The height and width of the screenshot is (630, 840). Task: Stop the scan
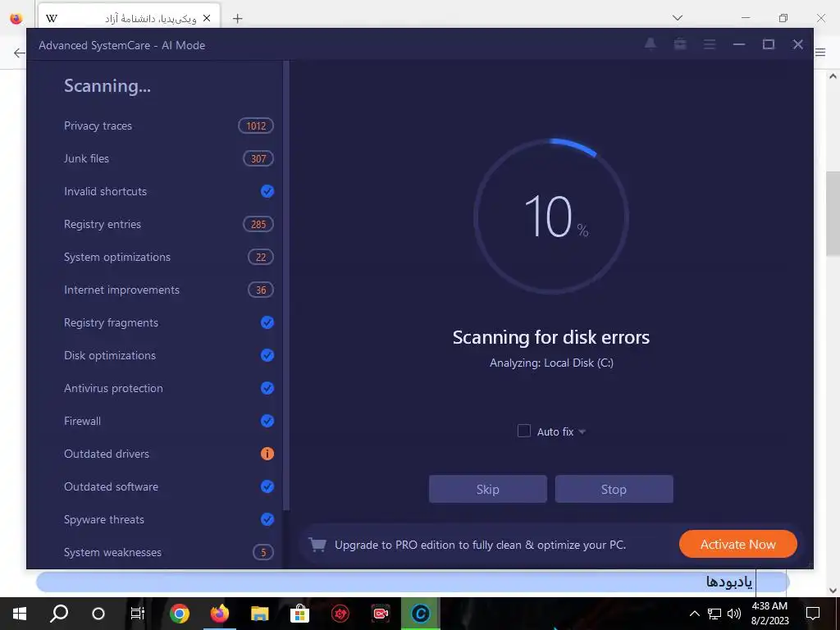614,489
